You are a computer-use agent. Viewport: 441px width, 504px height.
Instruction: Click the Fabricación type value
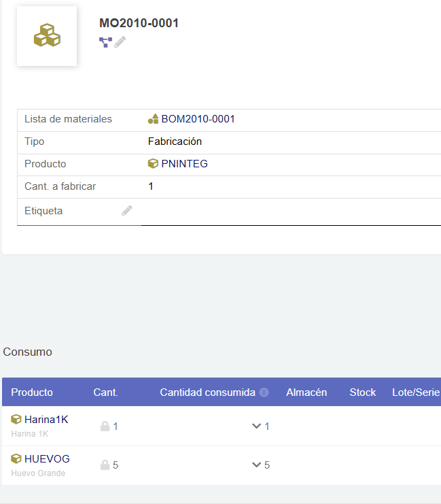point(175,141)
